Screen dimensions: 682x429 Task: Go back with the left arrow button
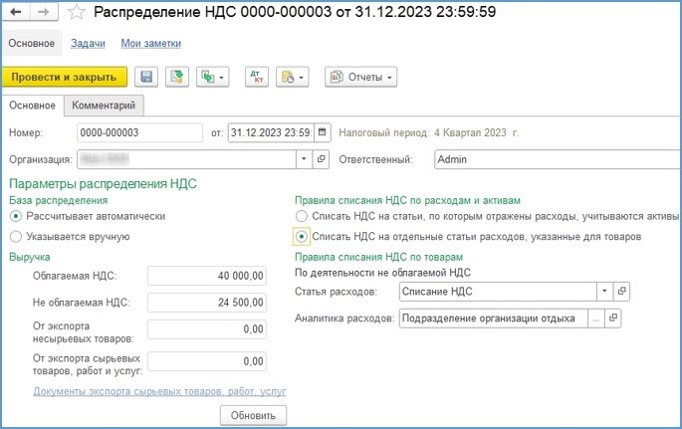(x=16, y=12)
